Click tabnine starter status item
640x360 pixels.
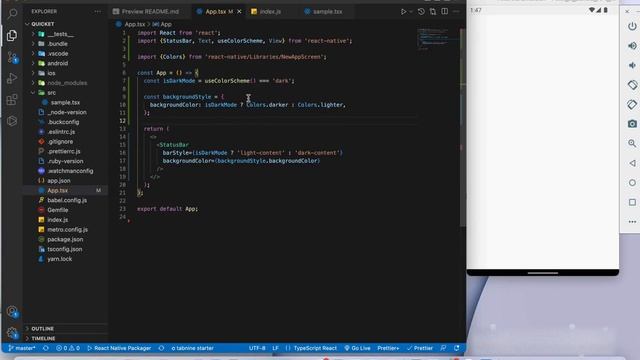coord(192,348)
